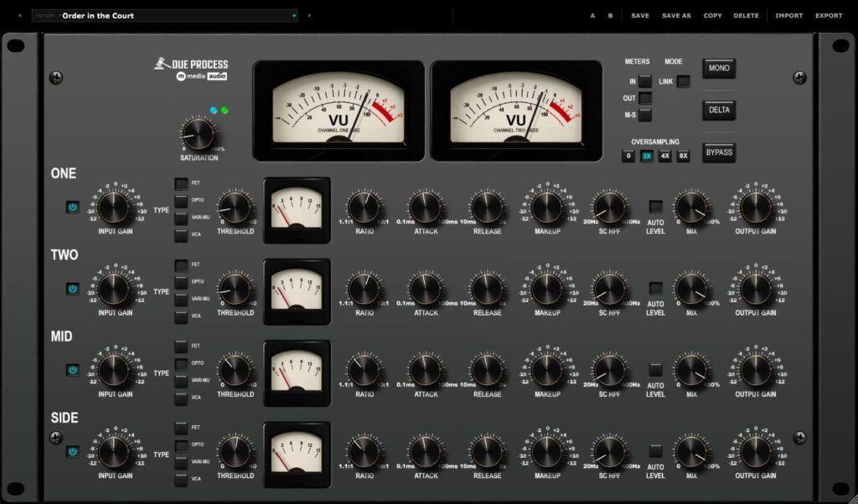Click COPY in the top bar
The height and width of the screenshot is (504, 858).
pos(712,16)
